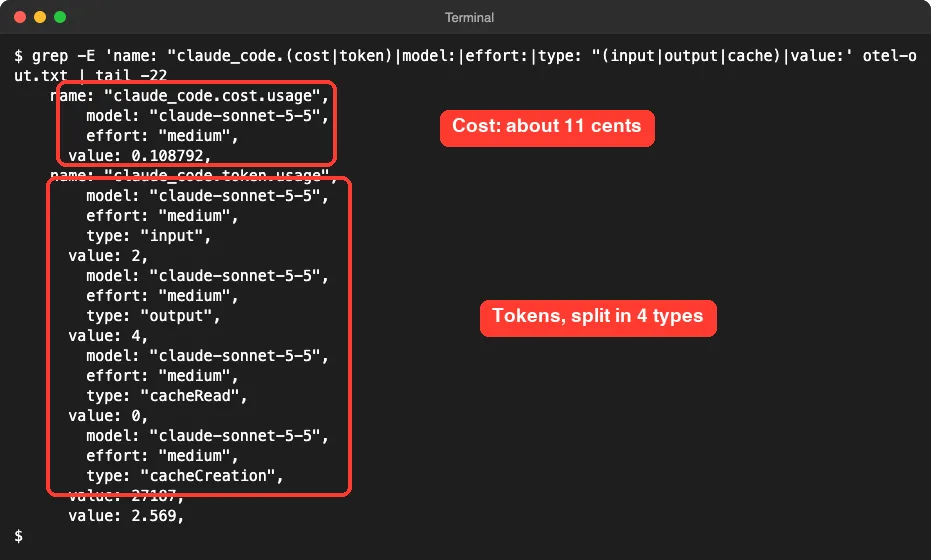Close the Terminal window with red button
The height and width of the screenshot is (560, 931).
20,17
